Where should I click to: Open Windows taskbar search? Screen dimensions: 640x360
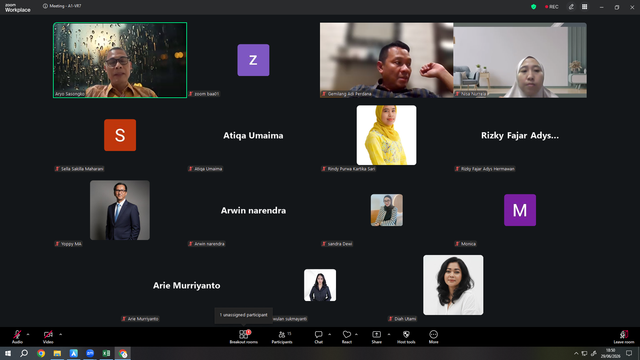[24, 353]
